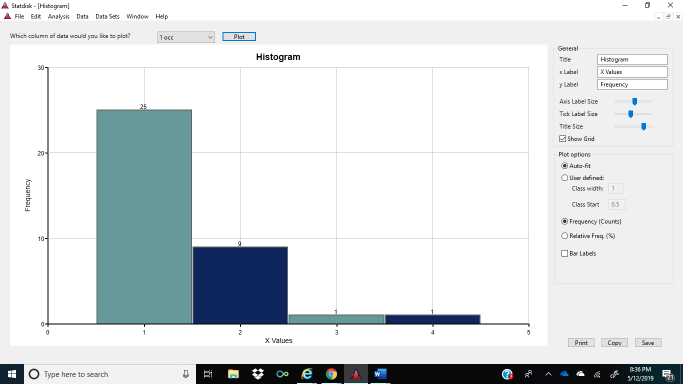Select the User defined radio button
The image size is (683, 384).
565,178
